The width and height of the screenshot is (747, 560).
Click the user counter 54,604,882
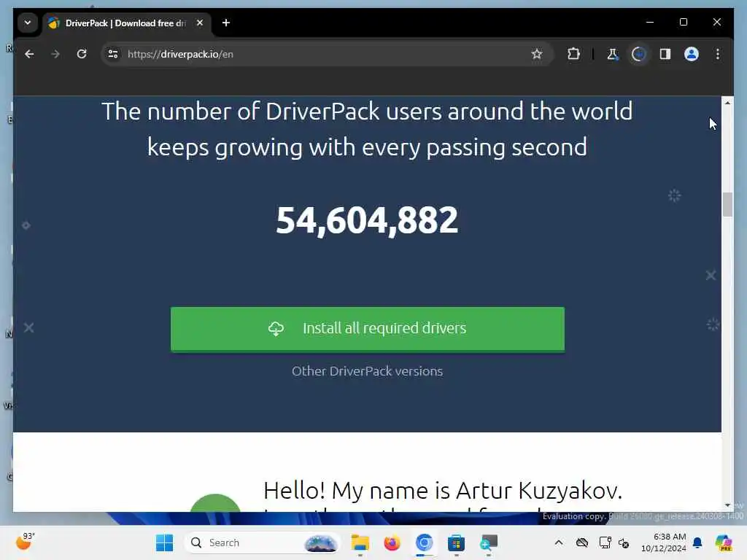point(367,220)
